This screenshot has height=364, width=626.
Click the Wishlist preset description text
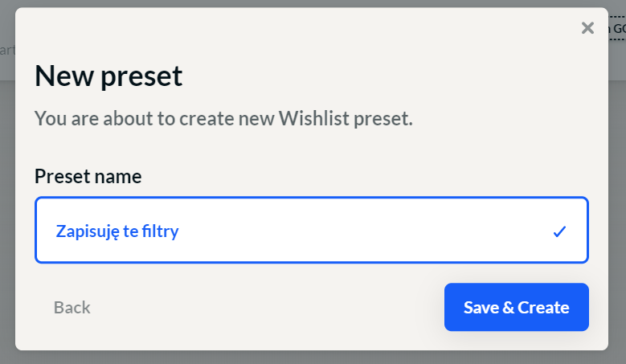coord(223,118)
